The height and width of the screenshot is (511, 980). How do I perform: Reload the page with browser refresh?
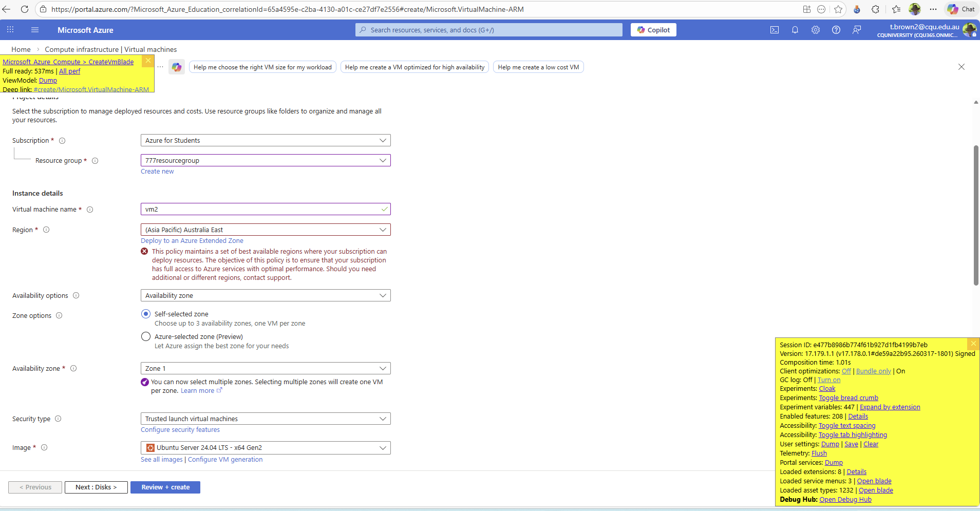pyautogui.click(x=24, y=9)
